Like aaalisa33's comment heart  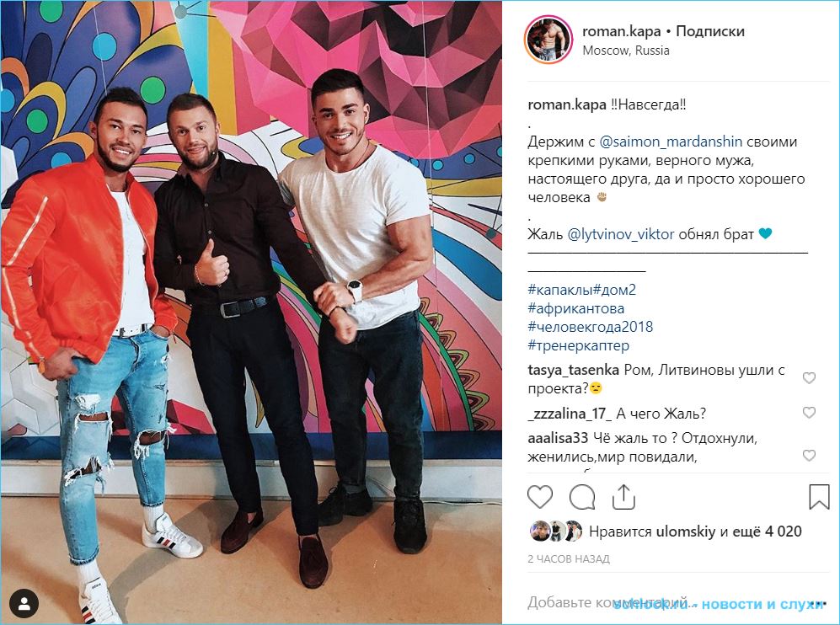pyautogui.click(x=809, y=455)
